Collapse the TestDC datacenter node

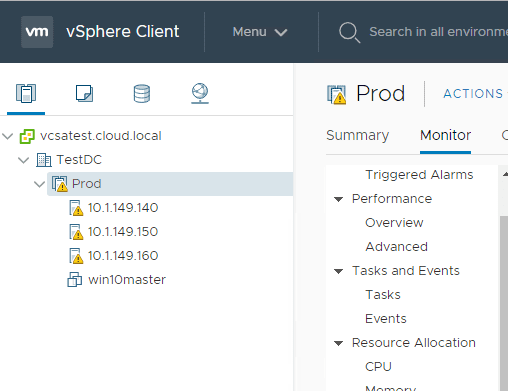tap(24, 160)
